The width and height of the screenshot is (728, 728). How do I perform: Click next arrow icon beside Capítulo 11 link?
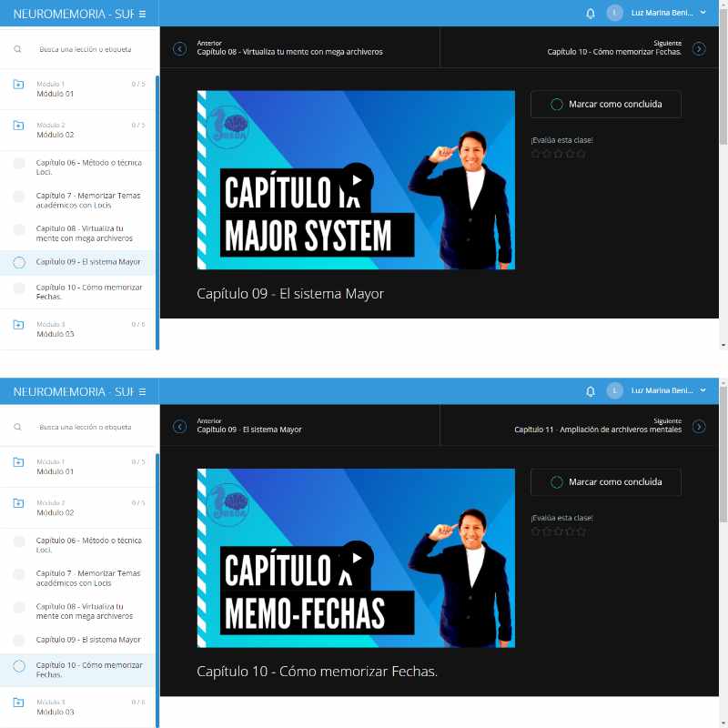pyautogui.click(x=699, y=426)
